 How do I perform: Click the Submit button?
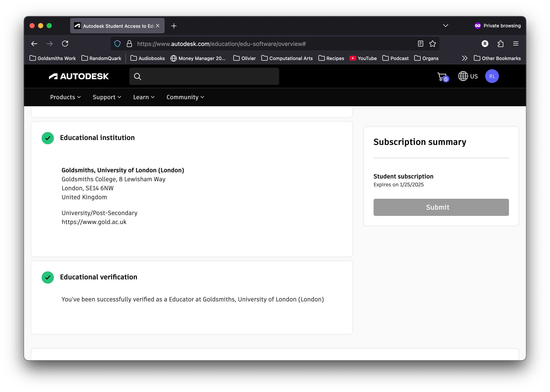[441, 207]
